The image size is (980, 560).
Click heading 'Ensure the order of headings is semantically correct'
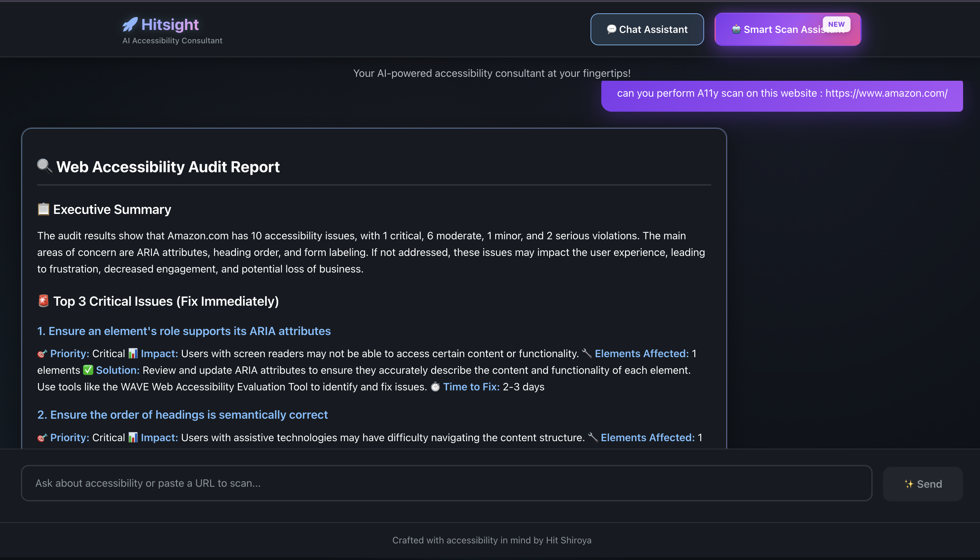[x=182, y=414]
